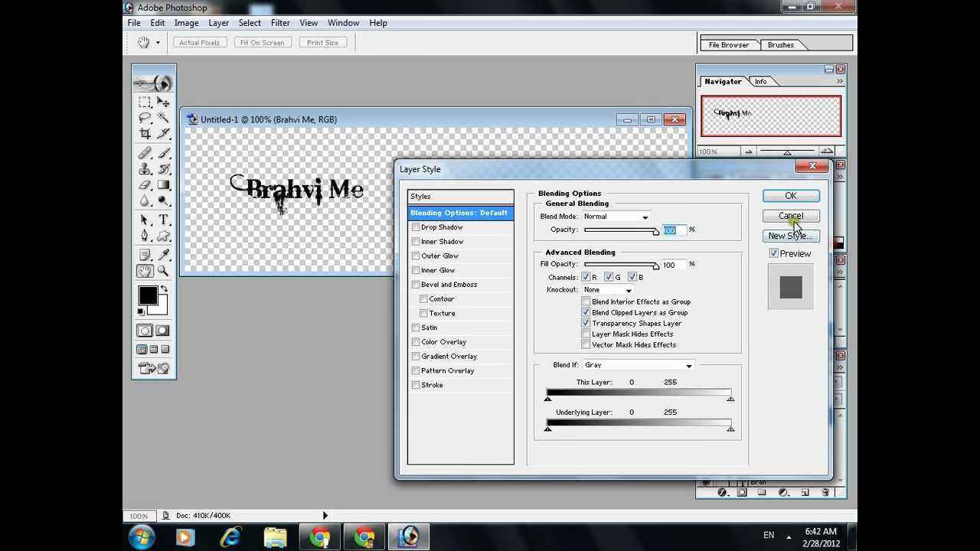Click the New Style button

tap(791, 236)
